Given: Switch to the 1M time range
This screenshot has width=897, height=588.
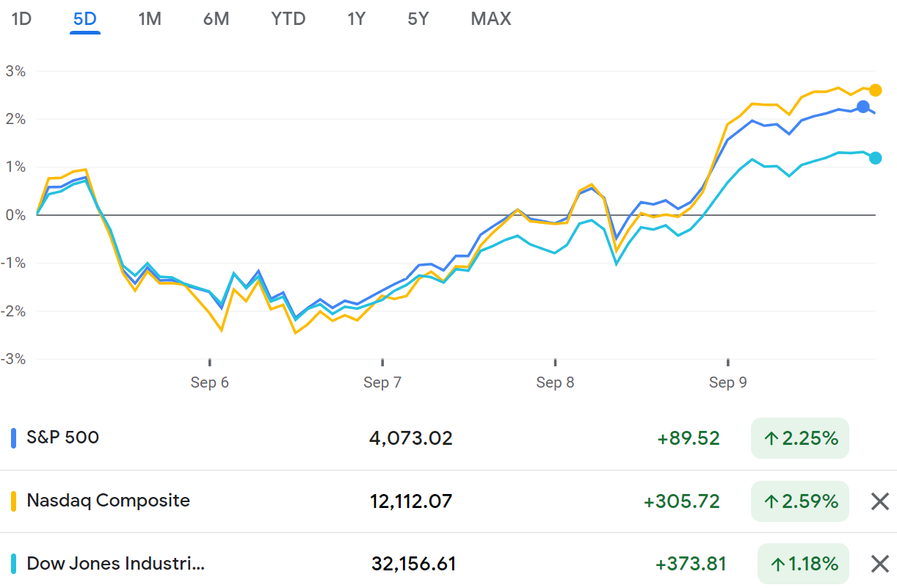Looking at the screenshot, I should 150,18.
